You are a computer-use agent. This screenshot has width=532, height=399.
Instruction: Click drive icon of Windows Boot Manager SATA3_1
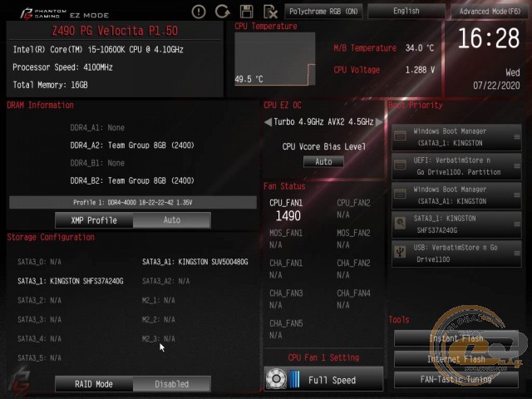(x=400, y=136)
